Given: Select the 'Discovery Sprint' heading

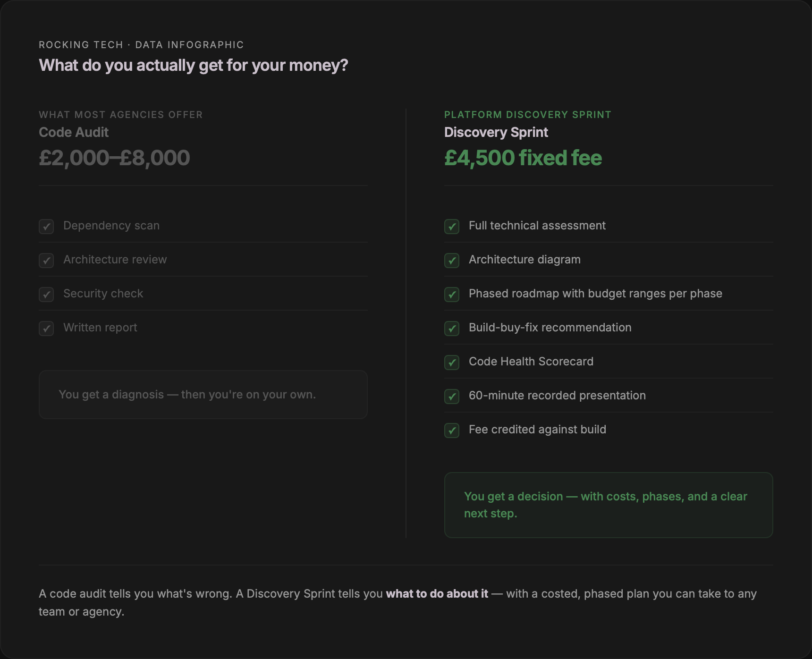Looking at the screenshot, I should 496,133.
